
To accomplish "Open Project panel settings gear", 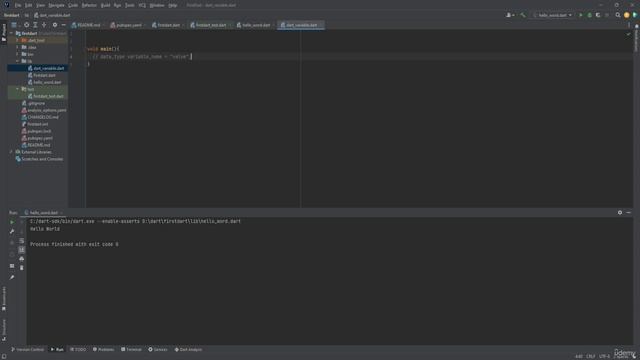I will (x=55, y=25).
